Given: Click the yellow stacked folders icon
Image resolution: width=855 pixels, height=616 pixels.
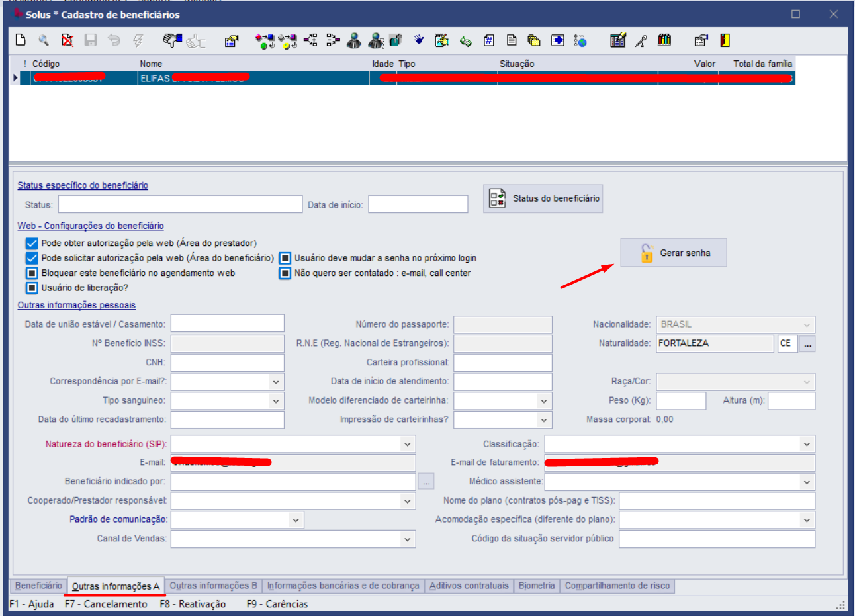Looking at the screenshot, I should [x=534, y=40].
